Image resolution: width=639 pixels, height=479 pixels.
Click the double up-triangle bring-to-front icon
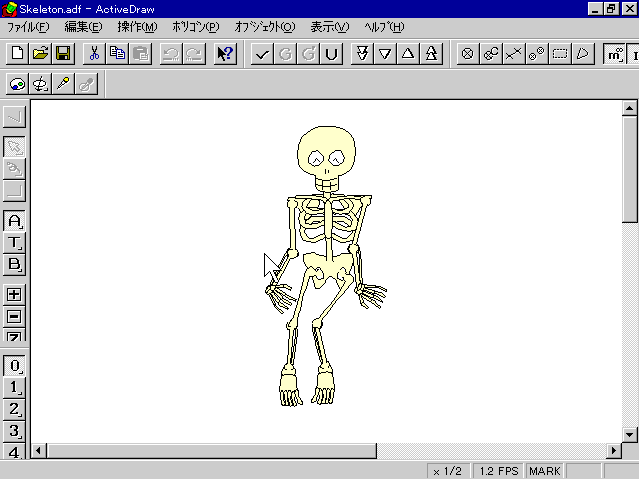click(x=431, y=53)
